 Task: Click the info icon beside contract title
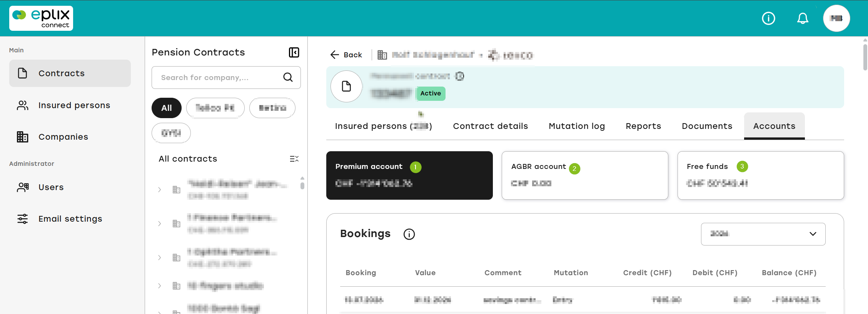tap(460, 76)
